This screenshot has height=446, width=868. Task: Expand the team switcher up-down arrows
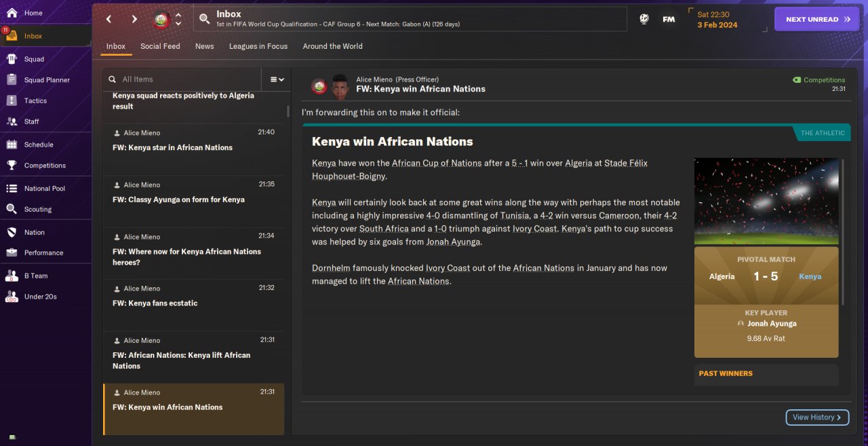click(178, 19)
